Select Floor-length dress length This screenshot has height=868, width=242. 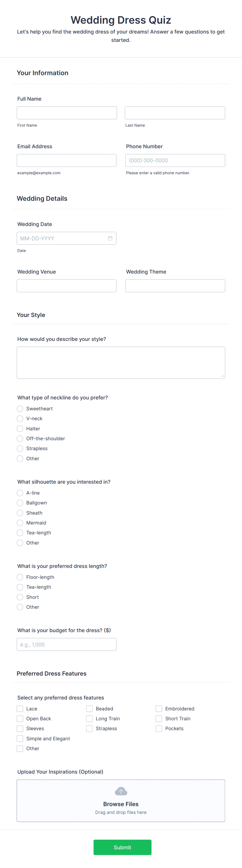pos(20,577)
